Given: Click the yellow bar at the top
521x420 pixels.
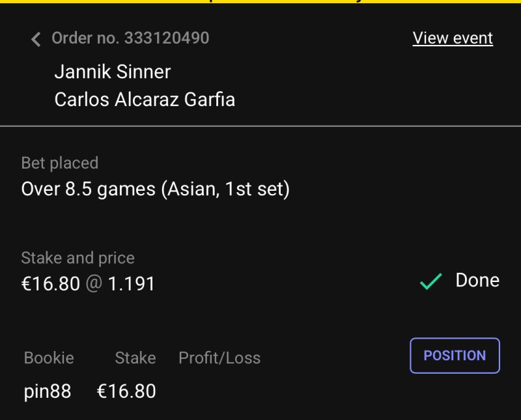Looking at the screenshot, I should coord(260,2).
